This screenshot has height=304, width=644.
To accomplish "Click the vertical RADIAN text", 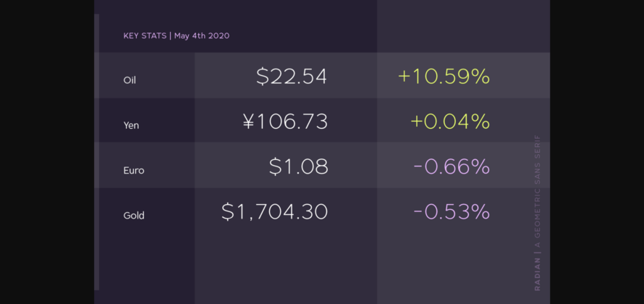I will click(x=538, y=275).
